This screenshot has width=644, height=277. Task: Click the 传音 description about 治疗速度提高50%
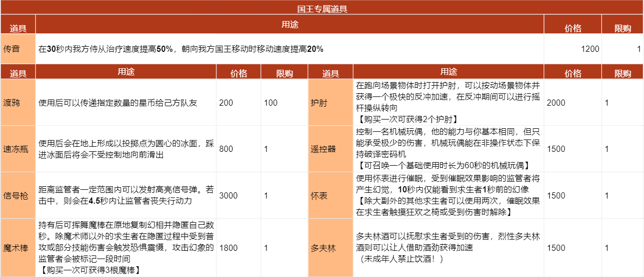(181, 49)
